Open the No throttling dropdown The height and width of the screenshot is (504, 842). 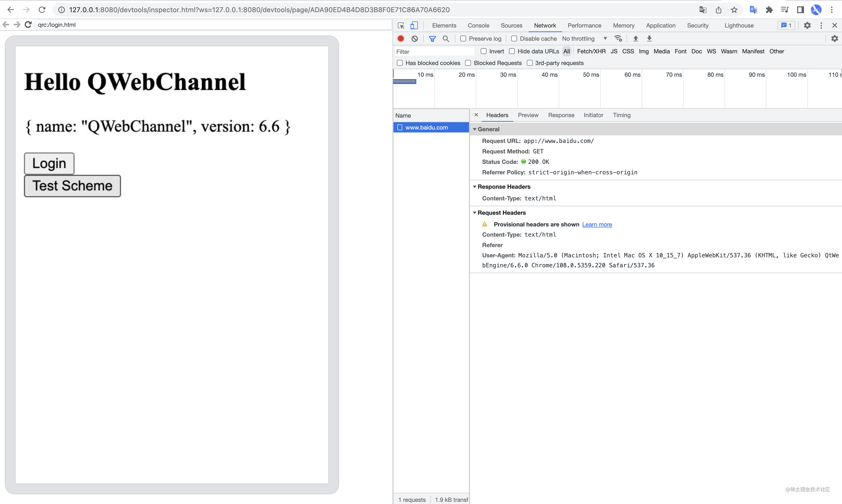pyautogui.click(x=583, y=38)
